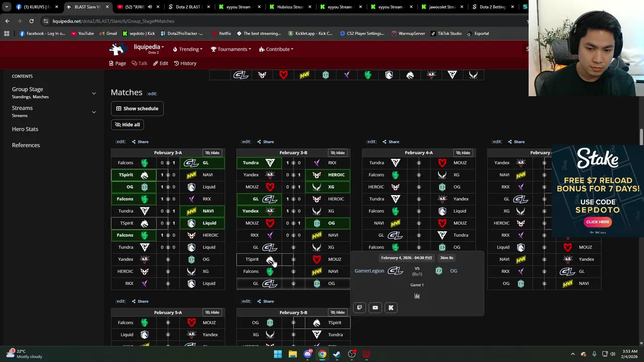Hide the February 5-A match list
This screenshot has height=362, width=644.
click(212, 313)
